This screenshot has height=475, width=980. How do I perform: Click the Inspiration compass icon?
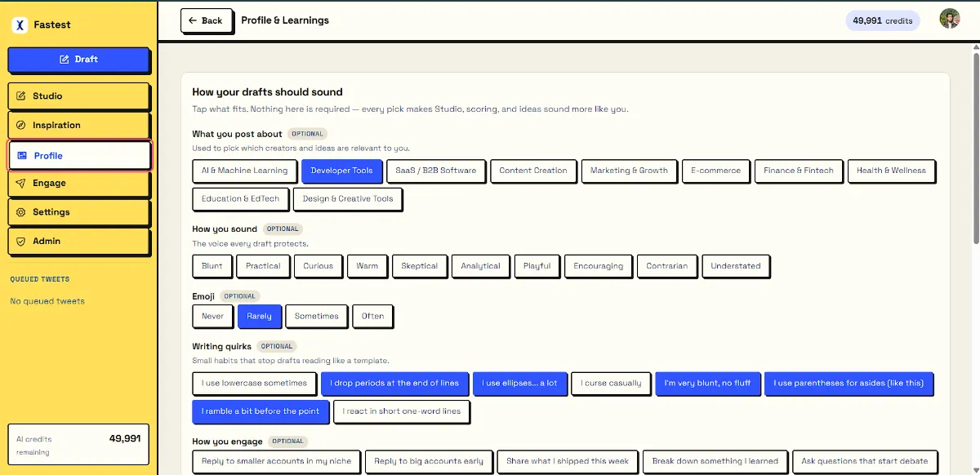(21, 126)
